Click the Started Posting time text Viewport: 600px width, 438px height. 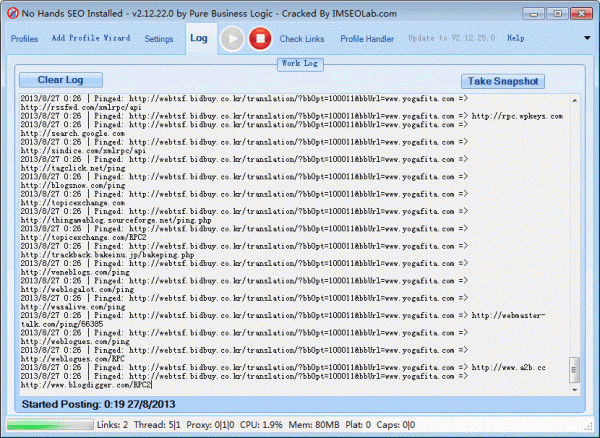pos(98,404)
